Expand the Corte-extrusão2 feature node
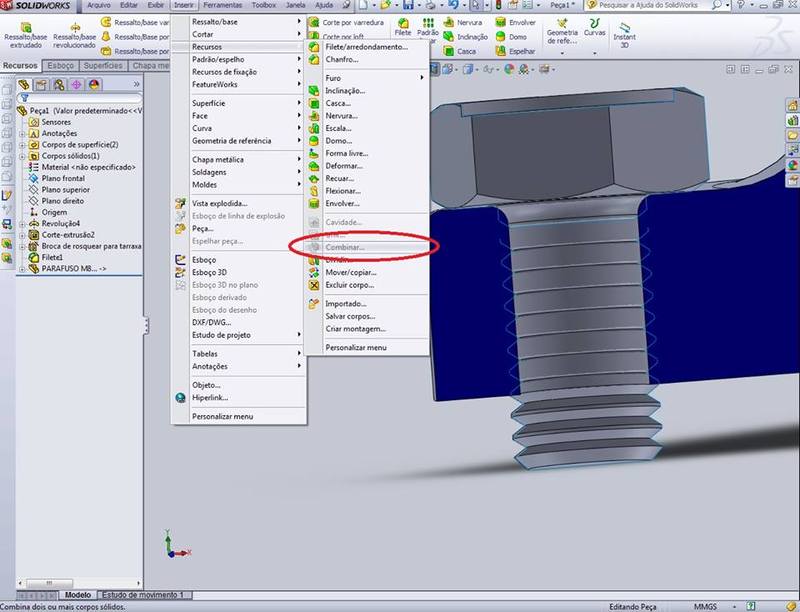 (22, 235)
